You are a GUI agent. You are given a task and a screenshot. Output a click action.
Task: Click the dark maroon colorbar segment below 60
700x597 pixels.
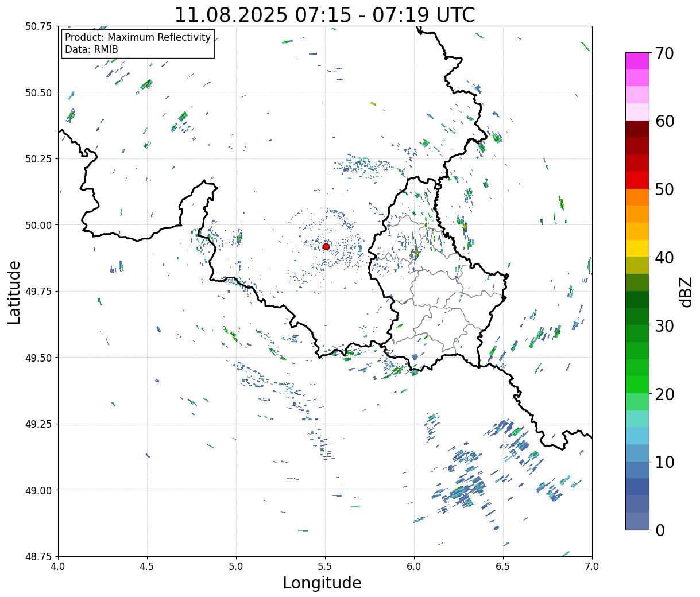637,129
